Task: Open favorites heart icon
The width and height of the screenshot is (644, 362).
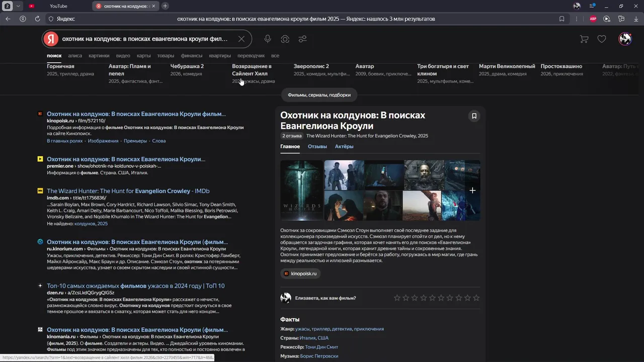Action: coord(602,39)
